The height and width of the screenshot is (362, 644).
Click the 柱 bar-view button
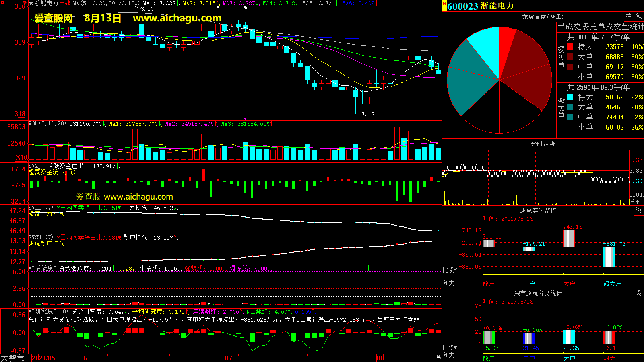[x=629, y=16]
